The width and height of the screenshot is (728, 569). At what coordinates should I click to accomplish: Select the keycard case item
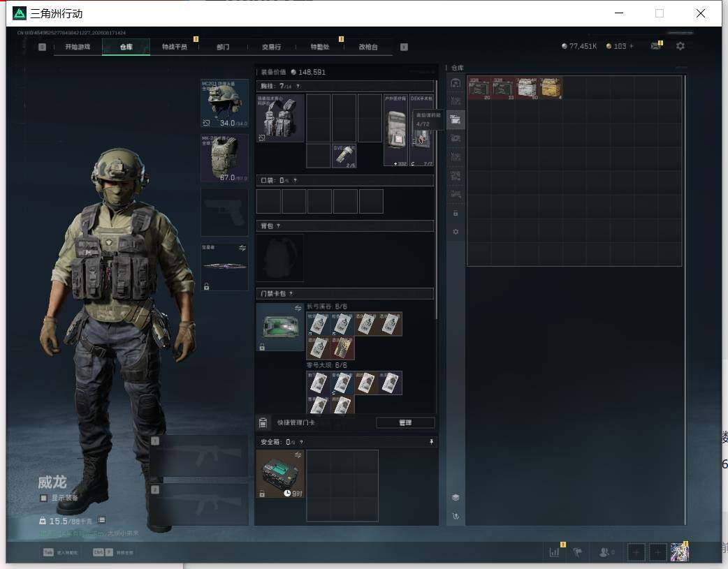tap(280, 327)
